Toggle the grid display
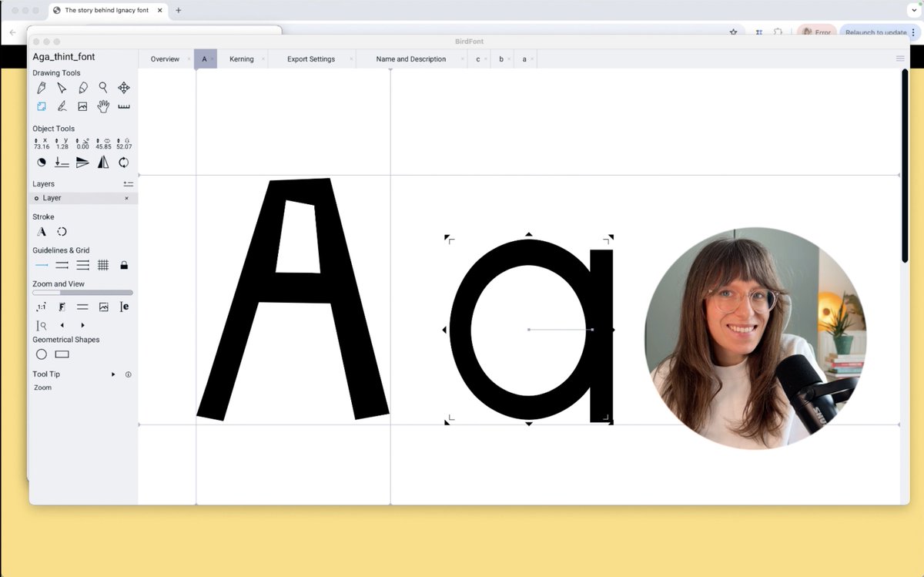 point(103,265)
